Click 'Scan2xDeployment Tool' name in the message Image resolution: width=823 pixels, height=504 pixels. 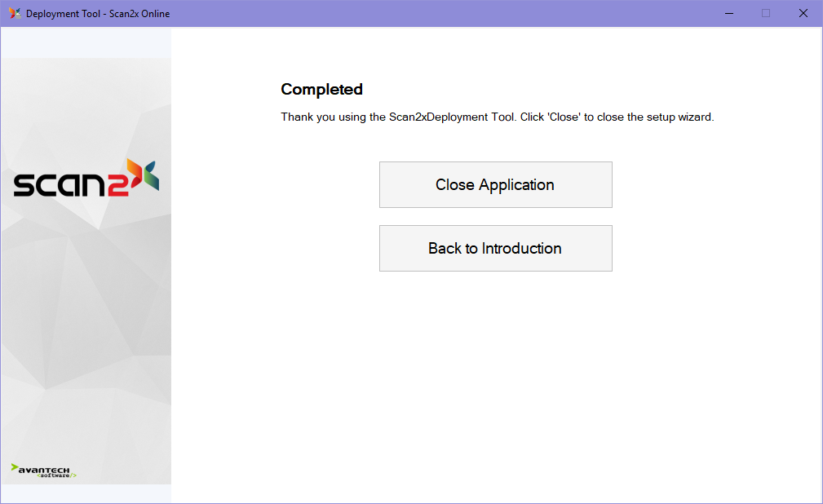point(452,117)
